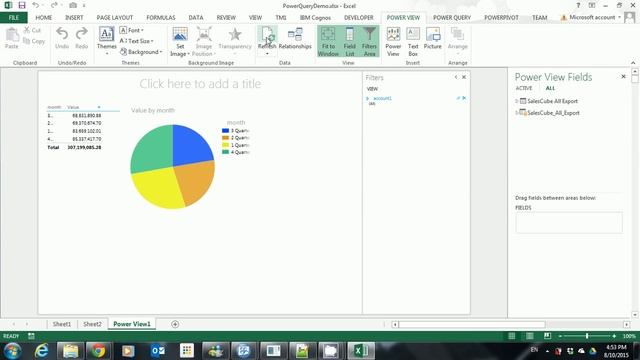Switch to Normal view in status bar

(511, 336)
